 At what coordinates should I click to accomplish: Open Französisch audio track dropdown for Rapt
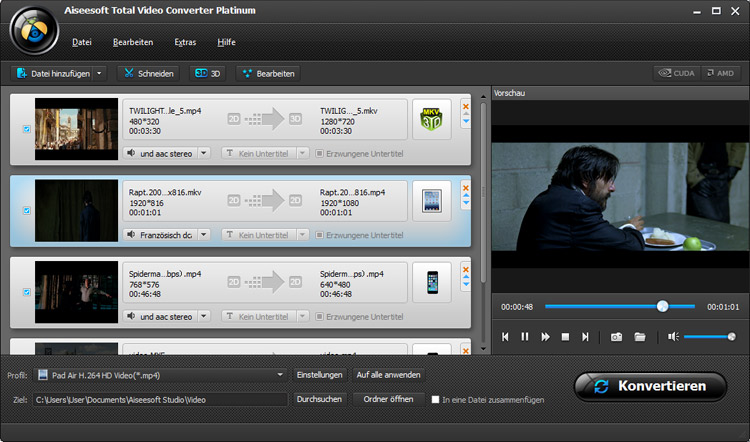pos(204,235)
